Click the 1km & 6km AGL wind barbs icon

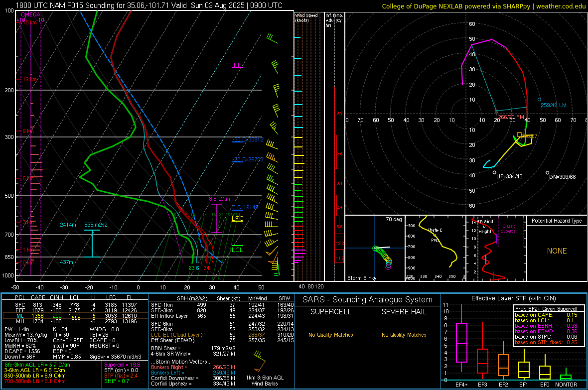pyautogui.click(x=260, y=361)
